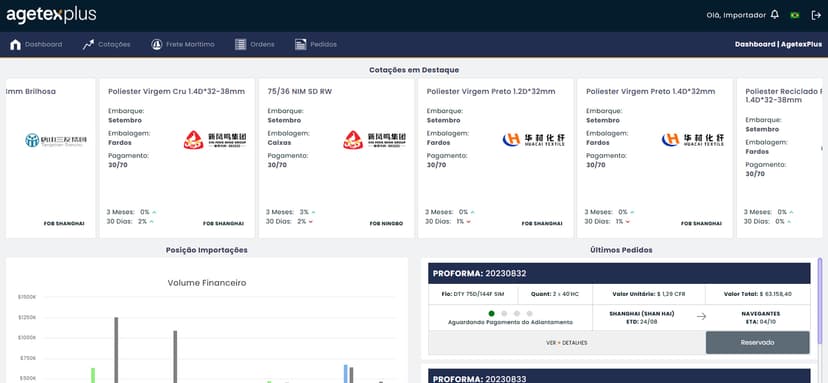Click the notification bell icon
The image size is (828, 383).
tap(774, 15)
